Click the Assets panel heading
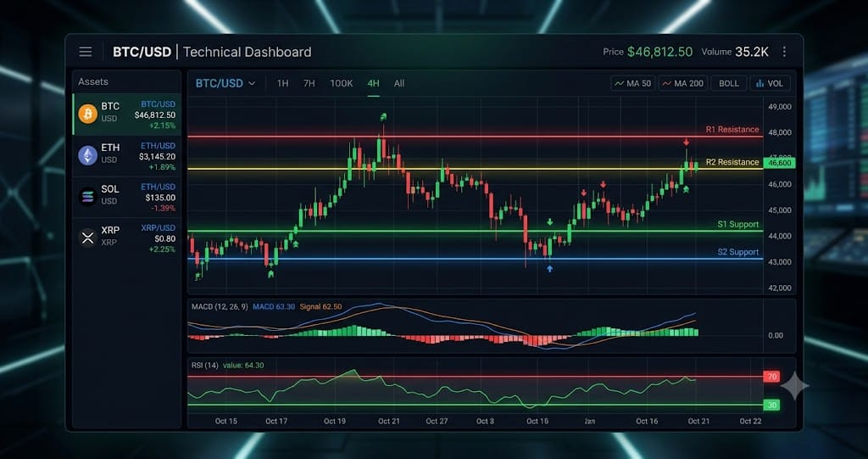The height and width of the screenshot is (459, 868). point(93,81)
